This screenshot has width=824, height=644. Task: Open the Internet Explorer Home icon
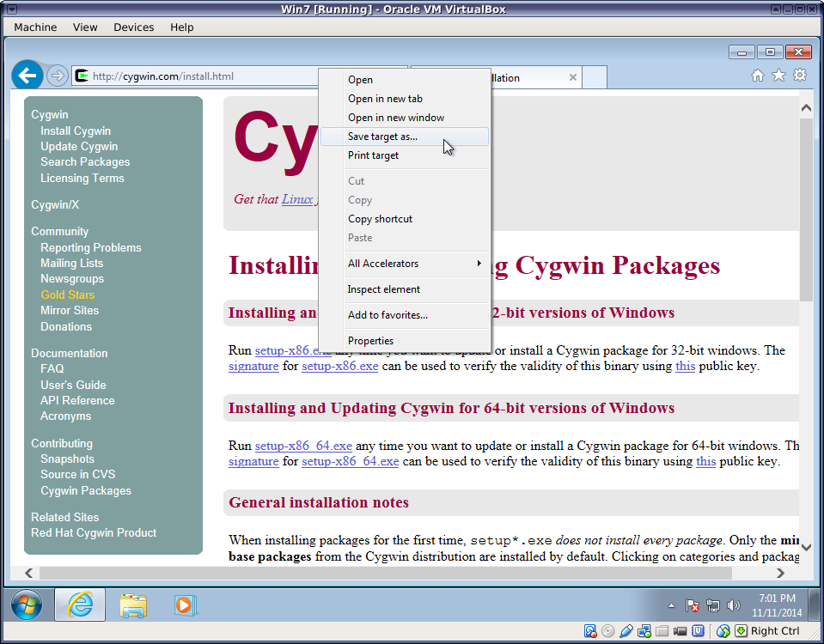click(757, 76)
